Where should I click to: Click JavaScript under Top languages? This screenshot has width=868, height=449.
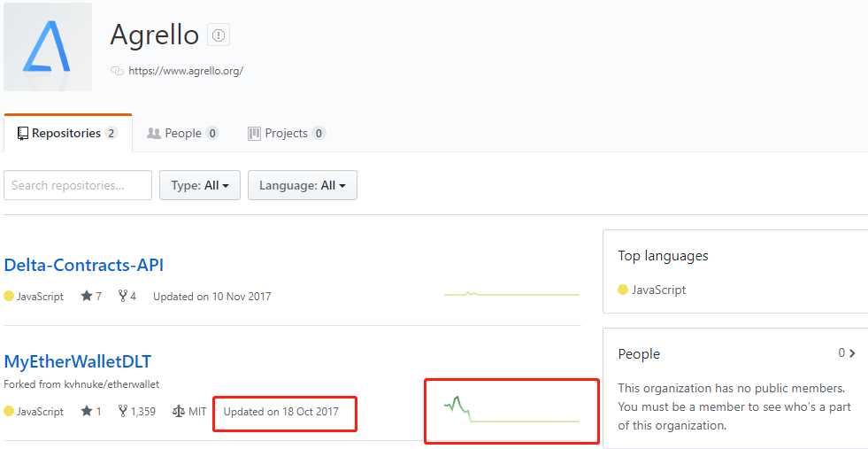(x=659, y=290)
